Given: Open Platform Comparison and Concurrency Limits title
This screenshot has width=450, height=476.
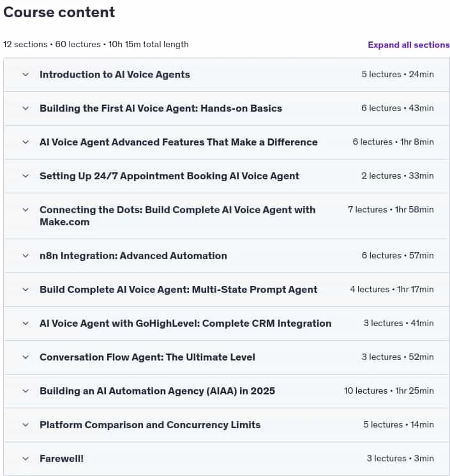Looking at the screenshot, I should (x=150, y=425).
